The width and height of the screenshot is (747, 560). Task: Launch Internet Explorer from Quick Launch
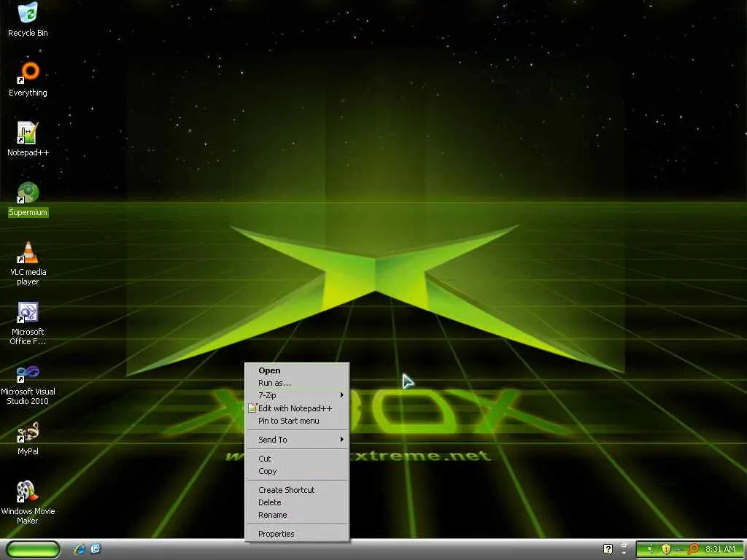[x=80, y=549]
